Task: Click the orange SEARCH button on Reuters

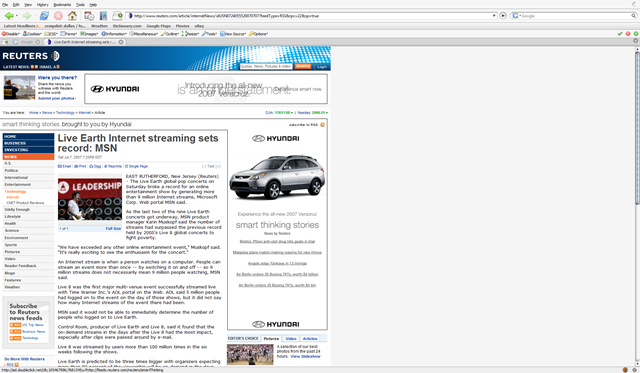Action: (x=303, y=66)
